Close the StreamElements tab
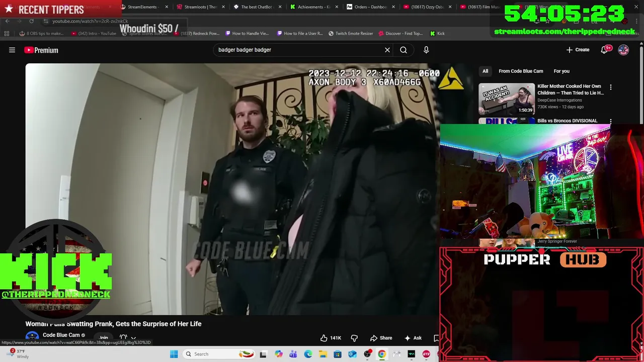Image resolution: width=644 pixels, height=362 pixels. point(167,7)
